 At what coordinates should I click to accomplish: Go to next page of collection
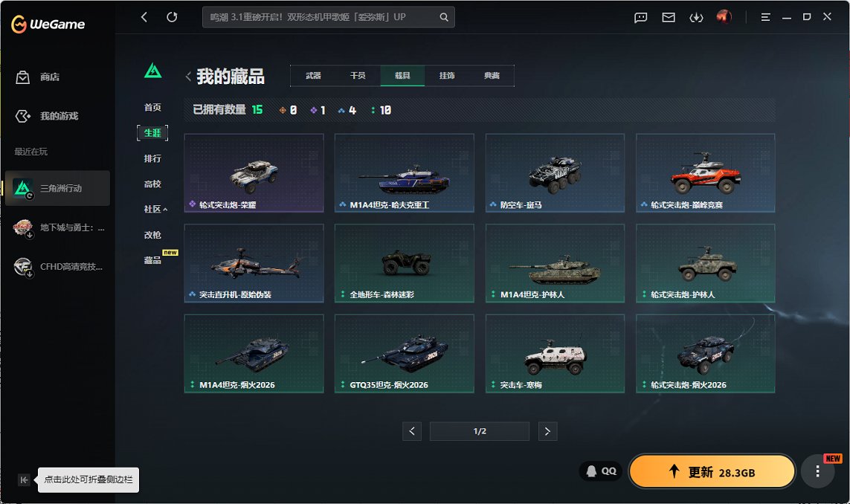tap(547, 431)
